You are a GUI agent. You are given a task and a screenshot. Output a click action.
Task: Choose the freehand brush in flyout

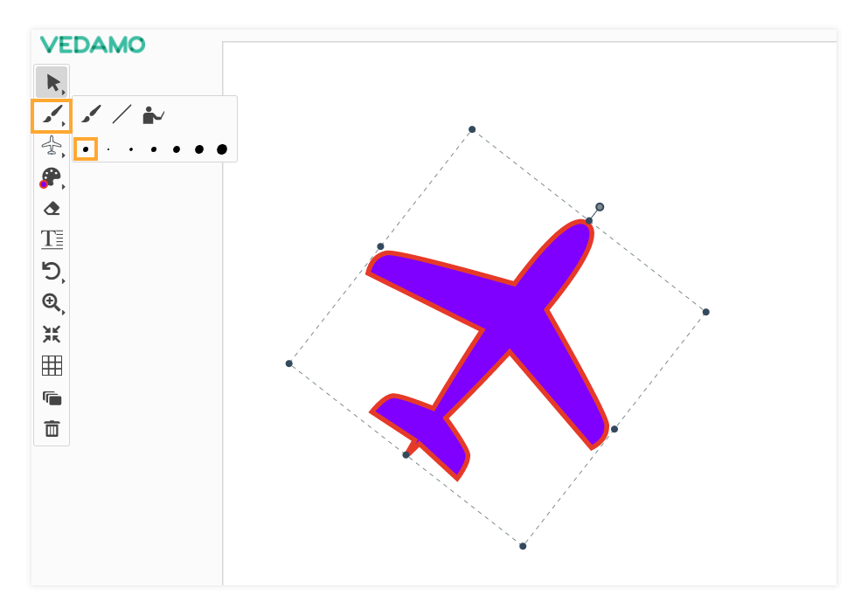click(x=91, y=114)
